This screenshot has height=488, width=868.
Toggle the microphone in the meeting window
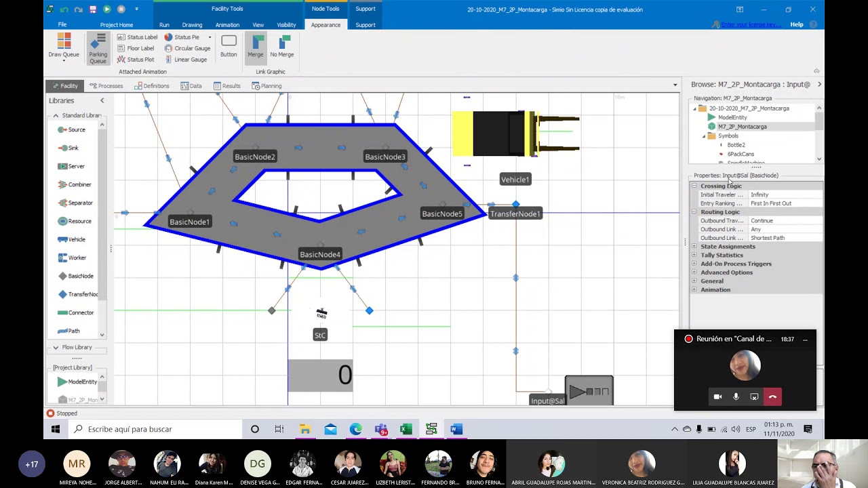point(736,396)
